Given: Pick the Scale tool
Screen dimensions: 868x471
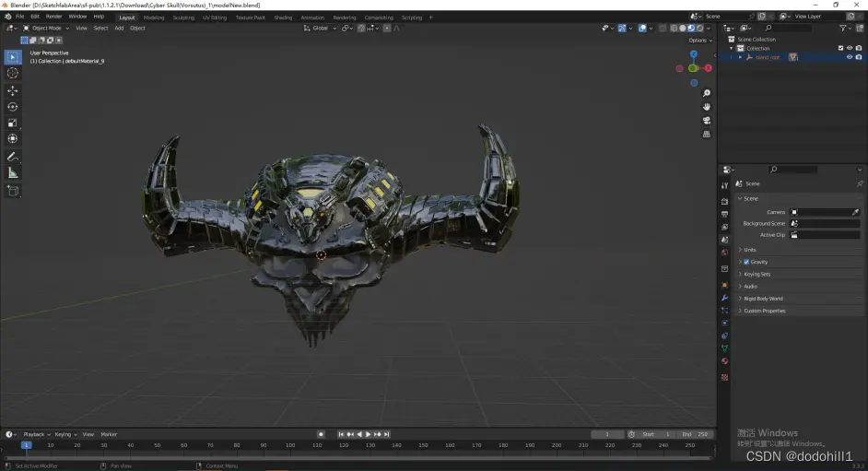Looking at the screenshot, I should point(13,123).
